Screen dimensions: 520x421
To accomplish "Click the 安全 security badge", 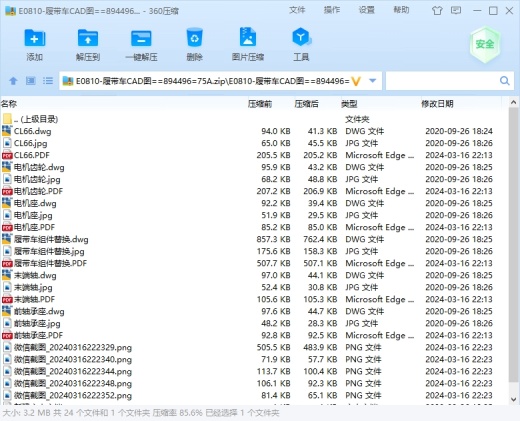I will pyautogui.click(x=485, y=44).
